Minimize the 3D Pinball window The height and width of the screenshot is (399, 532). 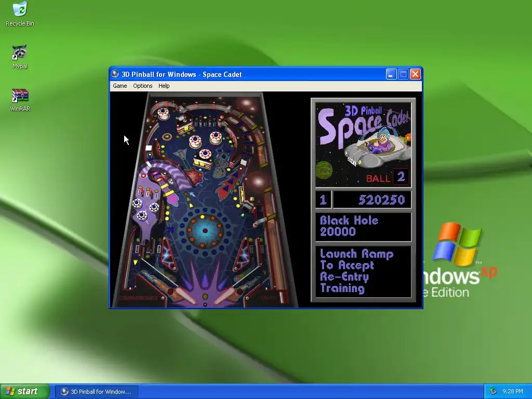tap(391, 74)
